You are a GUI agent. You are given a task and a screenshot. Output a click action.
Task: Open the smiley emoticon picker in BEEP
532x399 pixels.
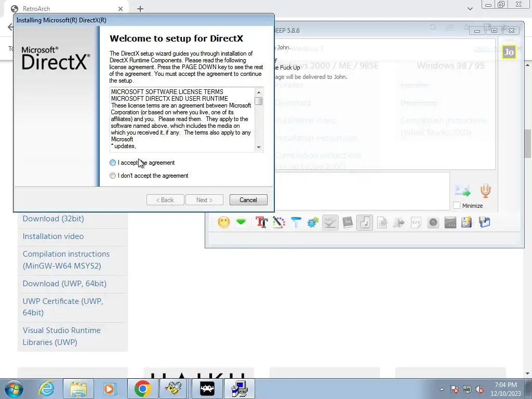(x=223, y=222)
